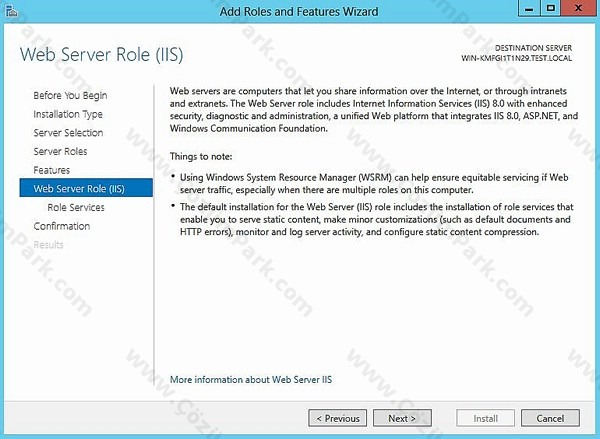Go to the Before You Begin step

point(70,95)
